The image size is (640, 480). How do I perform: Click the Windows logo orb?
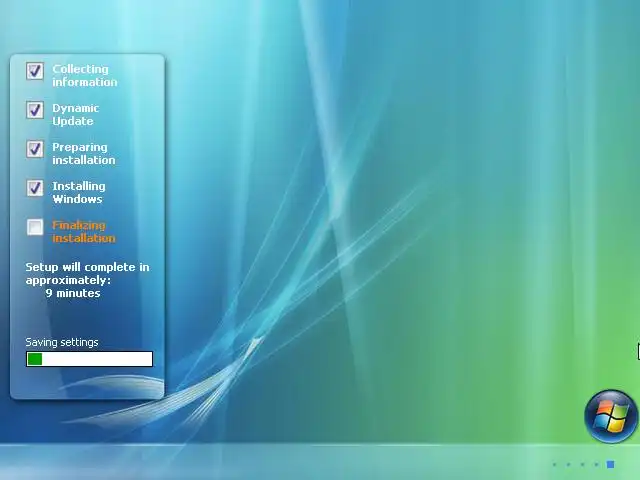(x=611, y=416)
